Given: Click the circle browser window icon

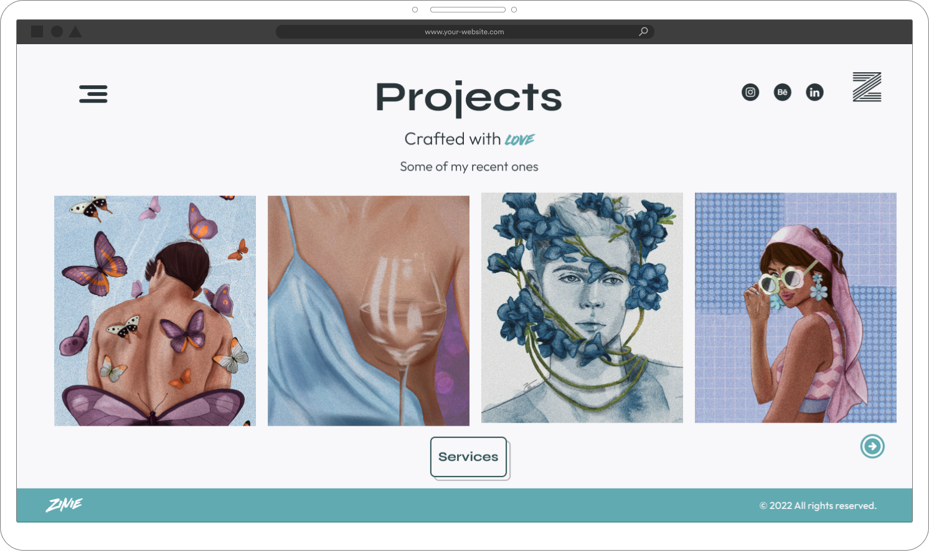Looking at the screenshot, I should (x=57, y=31).
